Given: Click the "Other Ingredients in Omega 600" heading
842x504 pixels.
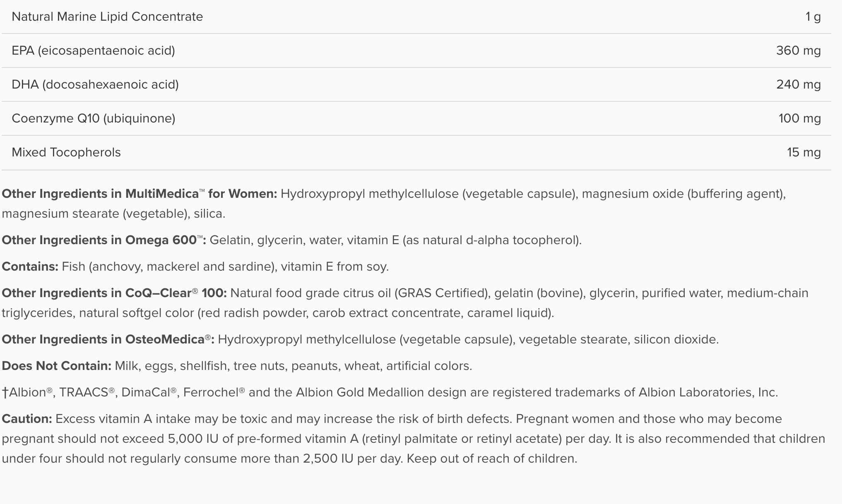Looking at the screenshot, I should (103, 240).
